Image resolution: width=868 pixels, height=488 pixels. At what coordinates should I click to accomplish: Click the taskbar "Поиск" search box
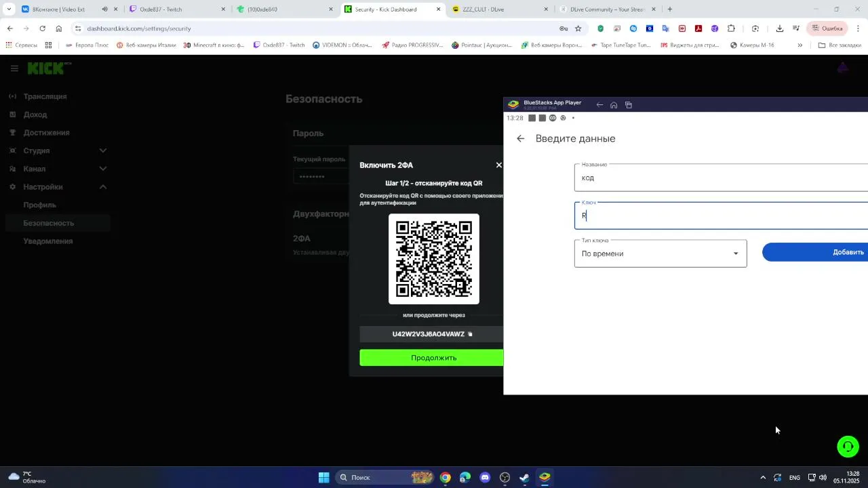click(x=385, y=477)
